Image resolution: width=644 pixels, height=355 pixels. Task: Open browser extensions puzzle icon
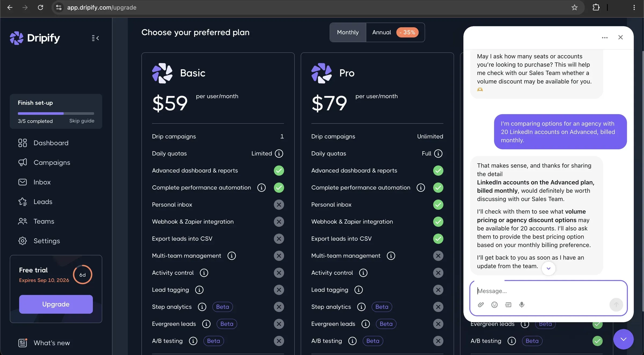(x=596, y=8)
